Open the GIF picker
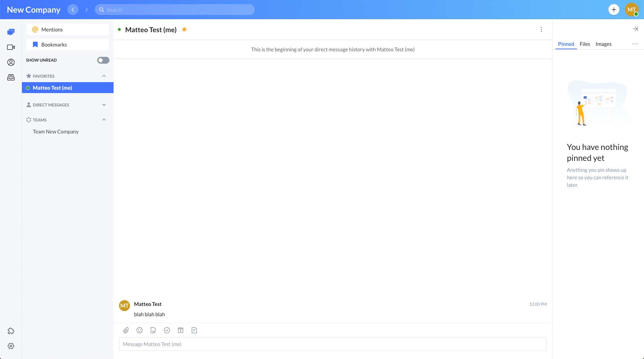Image resolution: width=644 pixels, height=359 pixels. (x=153, y=330)
